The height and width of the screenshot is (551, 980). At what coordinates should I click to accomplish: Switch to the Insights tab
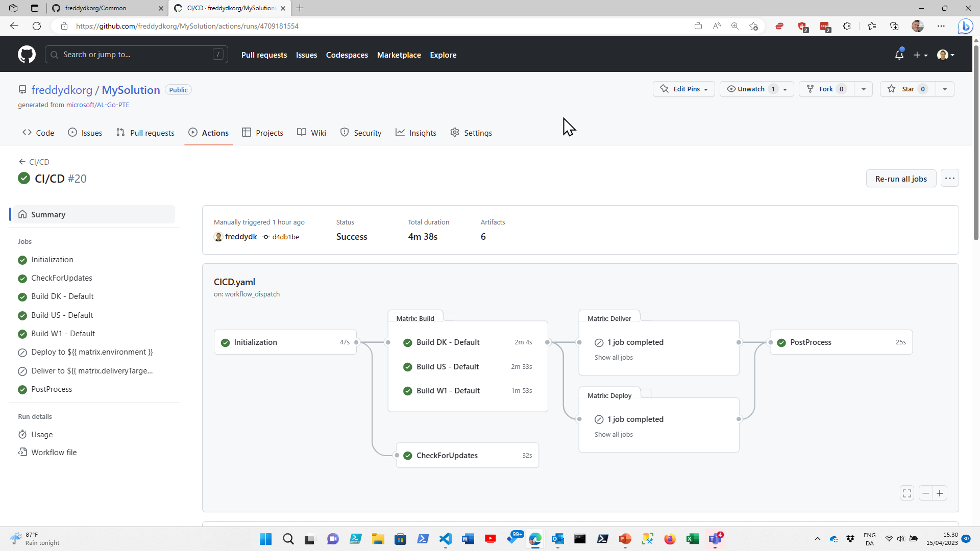[416, 133]
